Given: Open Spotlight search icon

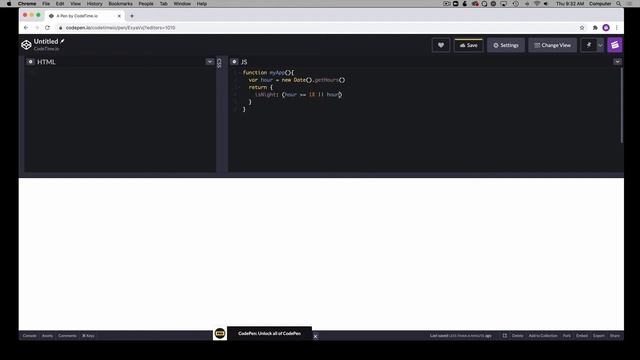Looking at the screenshot, I should (x=619, y=4).
